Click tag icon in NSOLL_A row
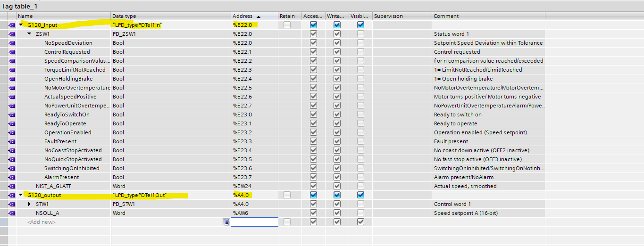The image size is (644, 246). click(12, 213)
